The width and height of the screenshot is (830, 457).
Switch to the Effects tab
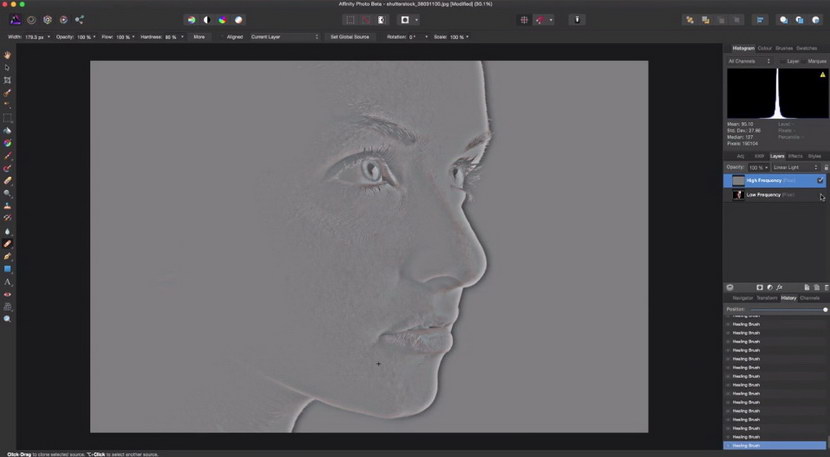[795, 156]
